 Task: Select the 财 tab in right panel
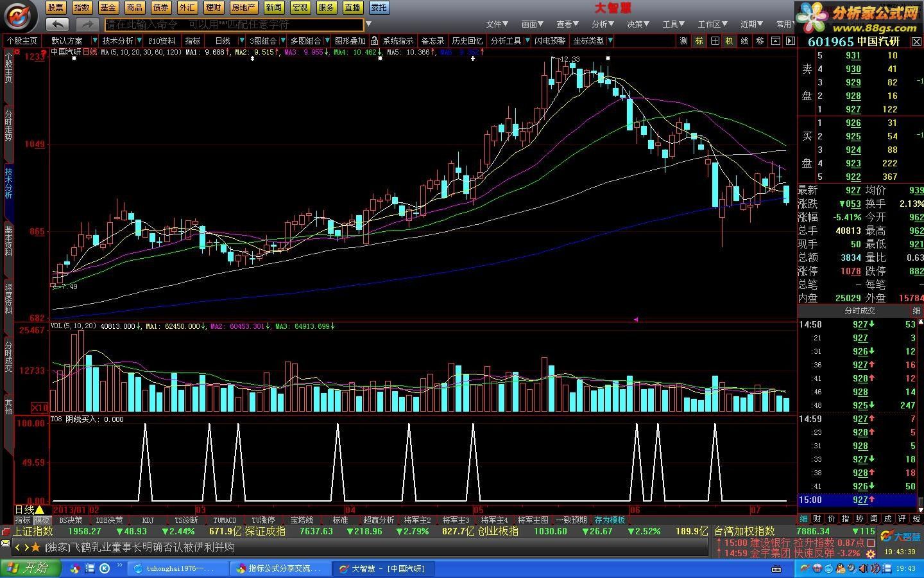[817, 518]
